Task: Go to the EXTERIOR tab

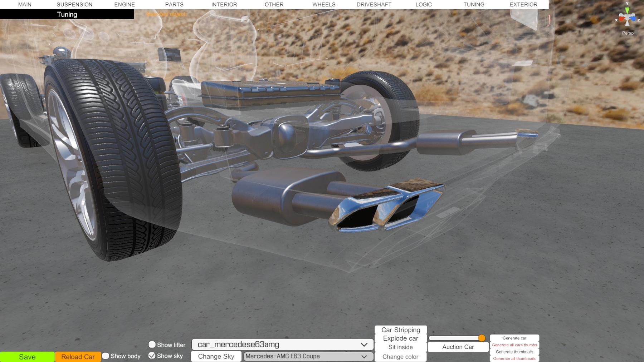Action: [523, 4]
